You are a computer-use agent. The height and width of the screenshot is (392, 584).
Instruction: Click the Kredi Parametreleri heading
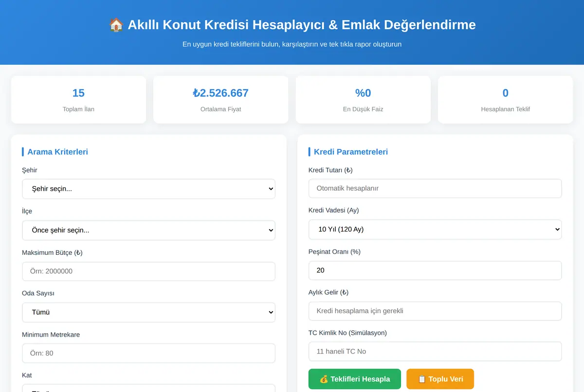[x=351, y=152]
